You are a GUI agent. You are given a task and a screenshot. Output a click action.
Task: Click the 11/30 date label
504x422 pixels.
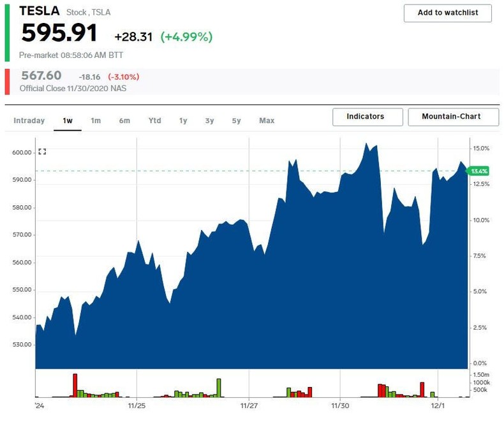tap(340, 405)
